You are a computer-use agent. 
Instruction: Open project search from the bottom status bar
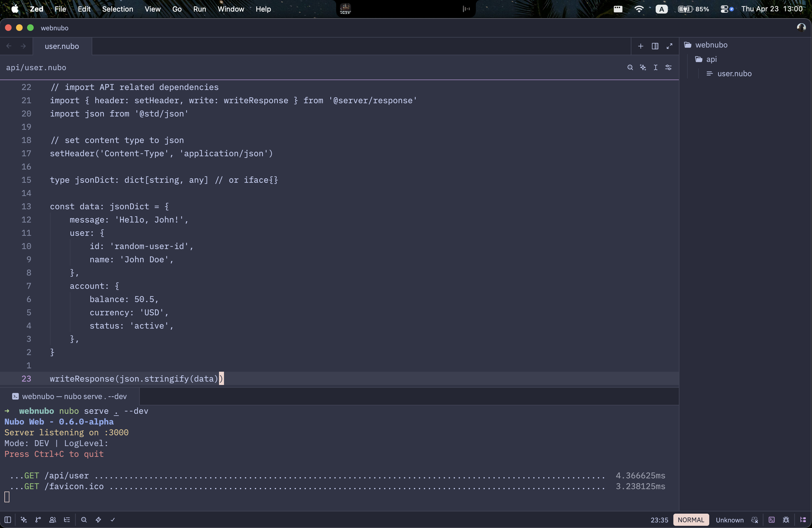[84, 520]
